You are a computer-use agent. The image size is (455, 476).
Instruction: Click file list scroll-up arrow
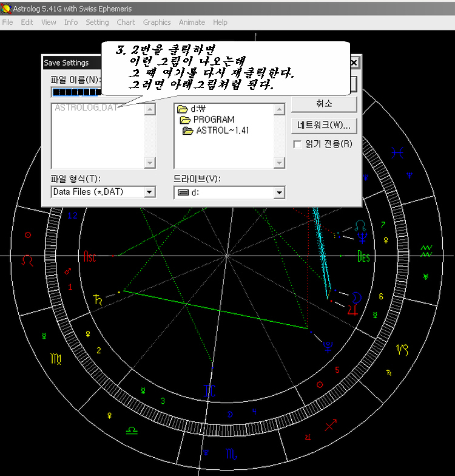click(x=150, y=109)
